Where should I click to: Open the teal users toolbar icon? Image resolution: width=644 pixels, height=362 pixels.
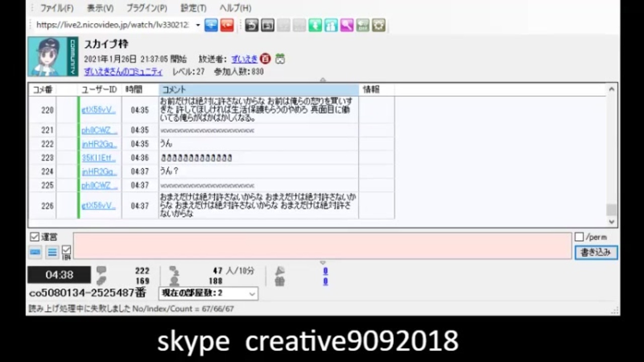[x=331, y=25]
